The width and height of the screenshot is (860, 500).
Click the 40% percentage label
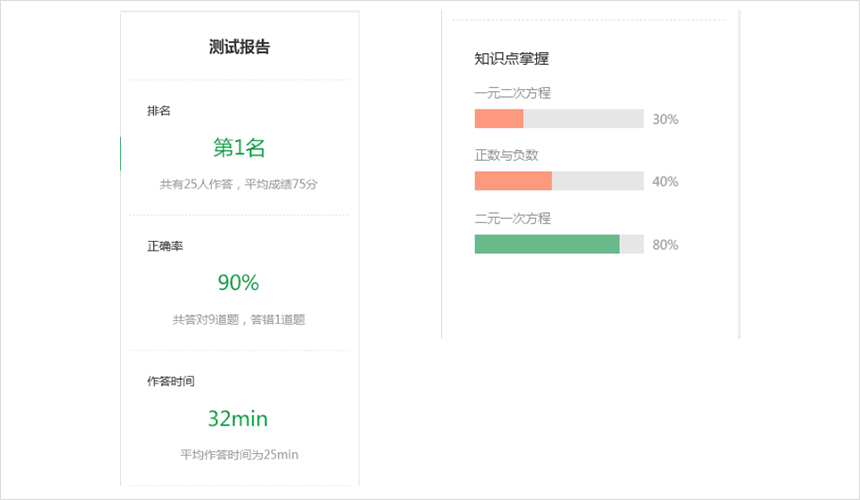click(x=665, y=181)
